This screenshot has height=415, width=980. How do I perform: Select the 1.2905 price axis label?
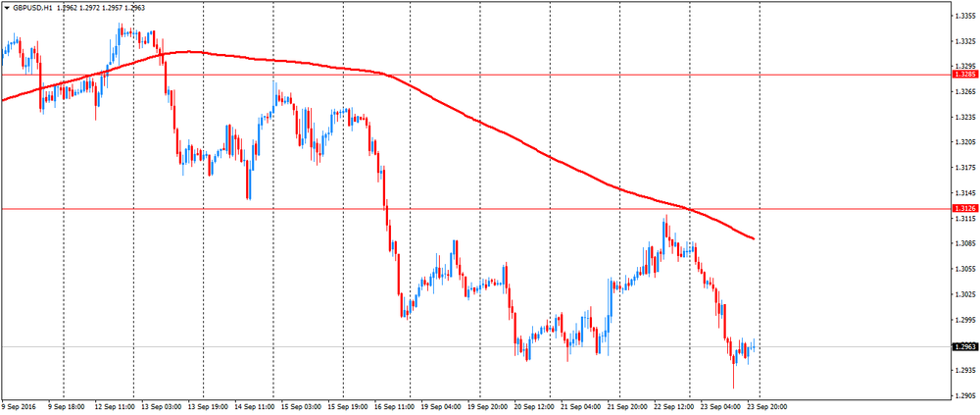pos(964,395)
